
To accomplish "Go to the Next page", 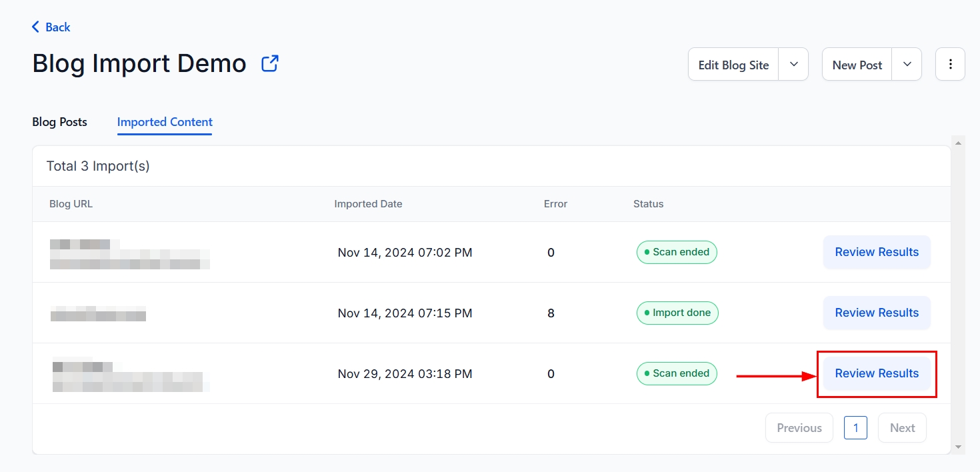I will tap(902, 428).
